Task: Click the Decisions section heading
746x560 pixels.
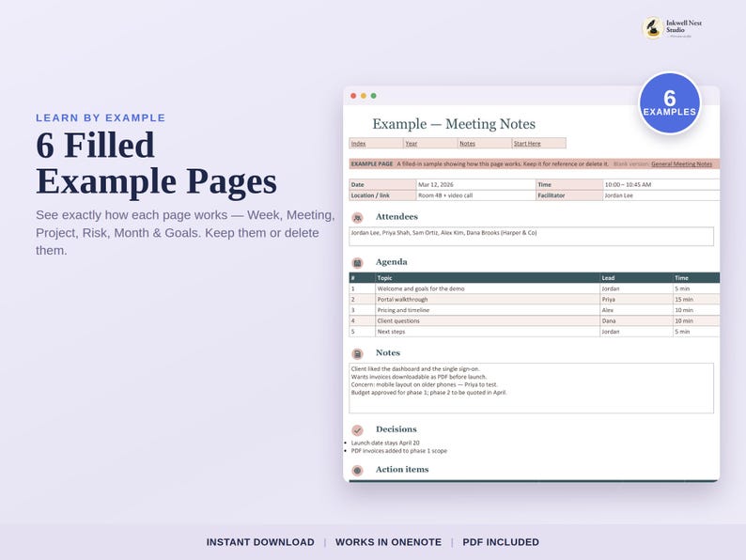Action: [x=396, y=429]
